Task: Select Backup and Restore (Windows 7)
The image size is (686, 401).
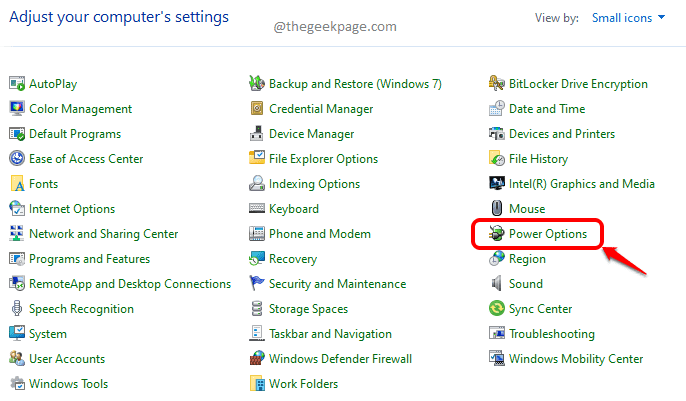Action: click(x=355, y=84)
